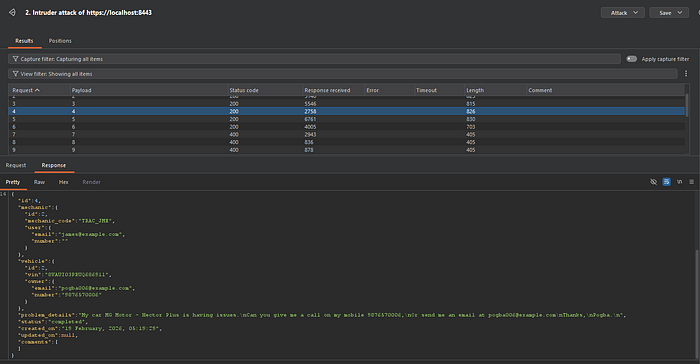
Task: Select result row with request 8
Action: click(346, 142)
